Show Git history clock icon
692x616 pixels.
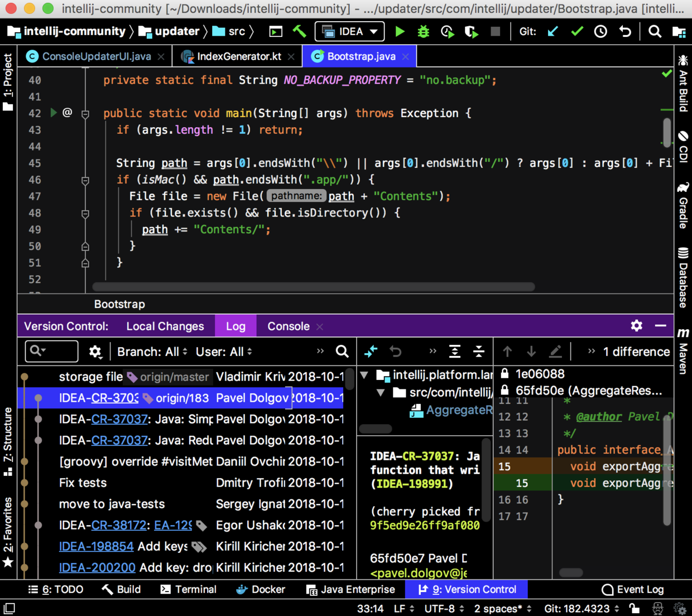600,31
